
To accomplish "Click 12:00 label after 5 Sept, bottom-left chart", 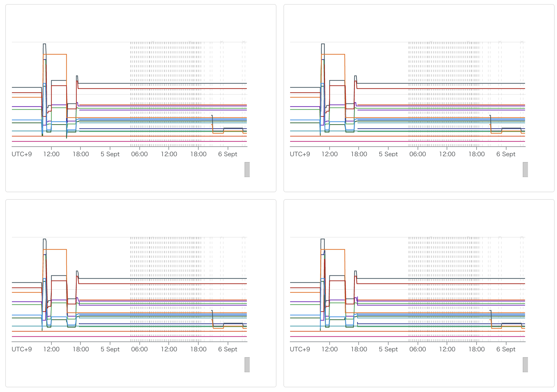I will [x=169, y=349].
